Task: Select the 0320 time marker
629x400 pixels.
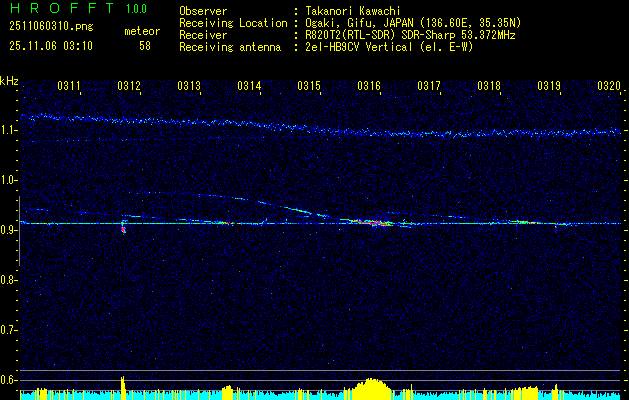Action: tap(609, 86)
